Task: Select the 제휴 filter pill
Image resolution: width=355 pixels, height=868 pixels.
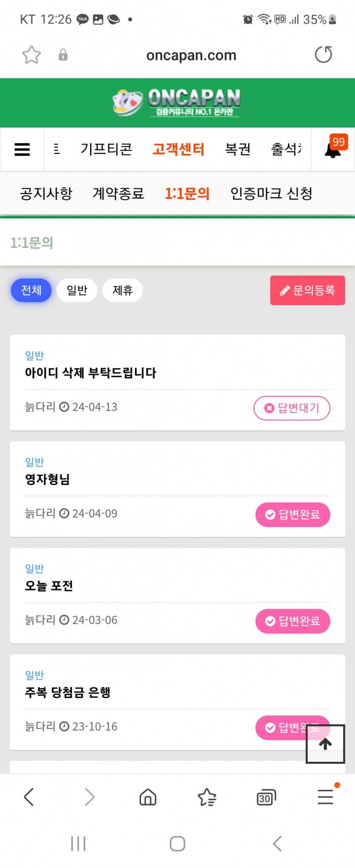Action: point(122,290)
